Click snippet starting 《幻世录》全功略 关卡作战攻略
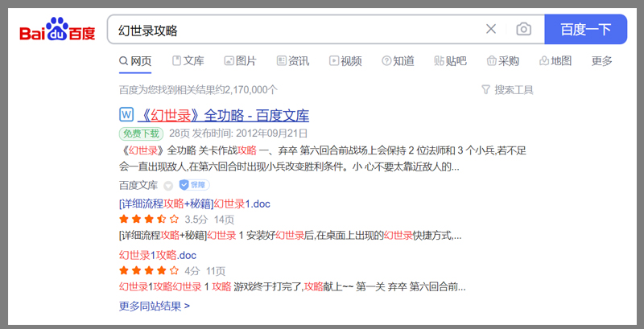Image resolution: width=644 pixels, height=329 pixels. [x=323, y=159]
